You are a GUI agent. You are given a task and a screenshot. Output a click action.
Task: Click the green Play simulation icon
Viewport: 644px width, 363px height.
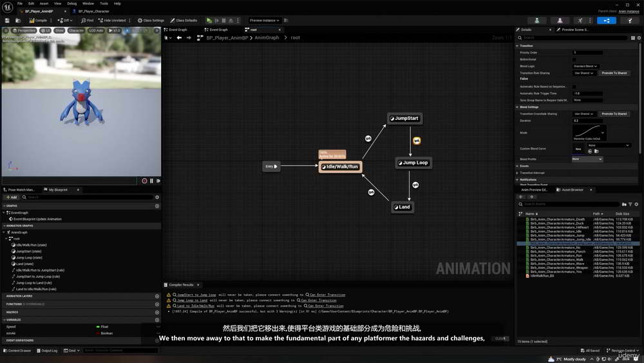pyautogui.click(x=209, y=20)
